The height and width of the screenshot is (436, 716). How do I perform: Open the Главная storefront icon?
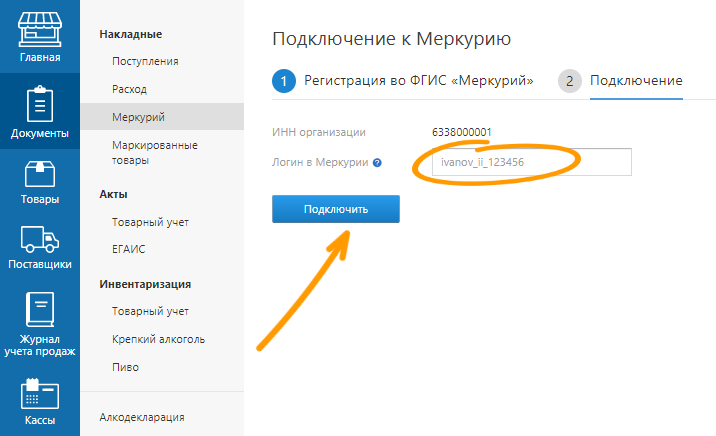(x=40, y=30)
